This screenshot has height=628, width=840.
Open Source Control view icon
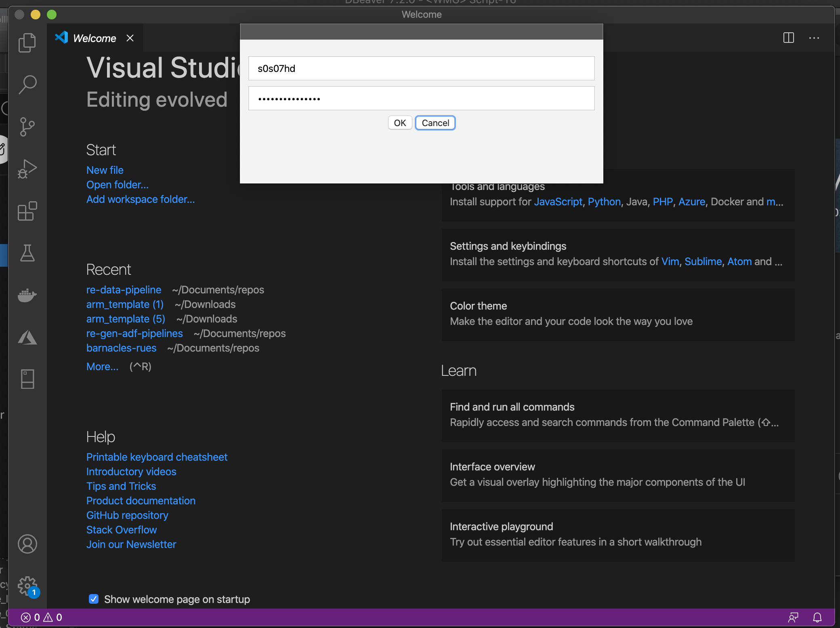(x=27, y=126)
